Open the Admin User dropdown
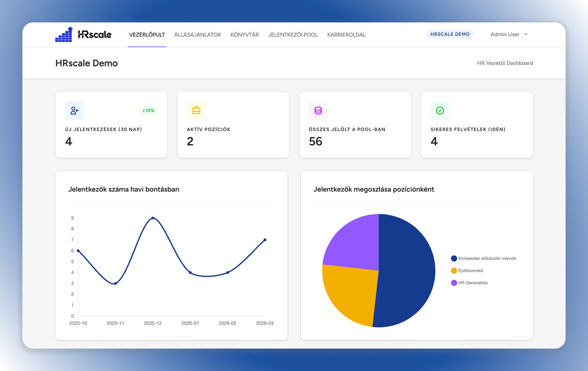Viewport: 588px width, 371px height. 509,34
